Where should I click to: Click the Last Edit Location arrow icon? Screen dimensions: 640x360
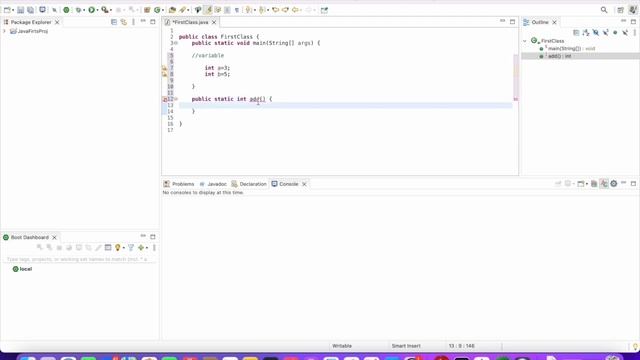(x=276, y=10)
